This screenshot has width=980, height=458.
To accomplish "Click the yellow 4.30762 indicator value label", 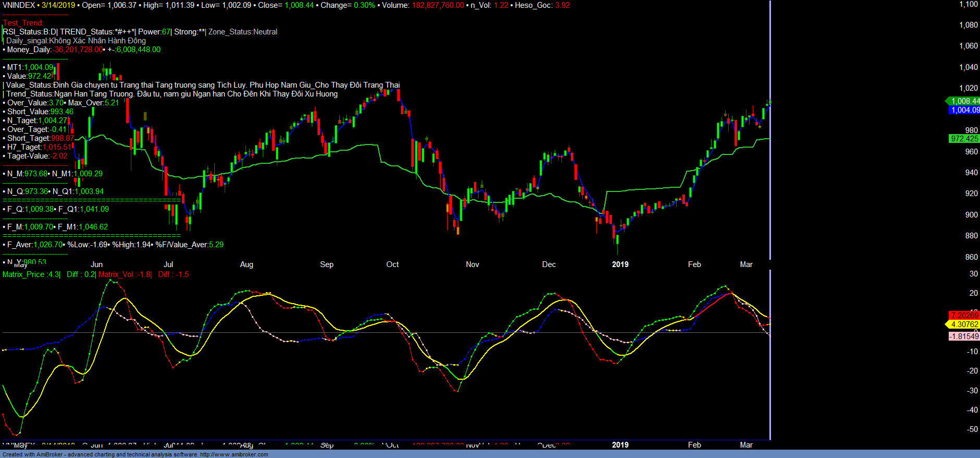I will click(x=964, y=324).
